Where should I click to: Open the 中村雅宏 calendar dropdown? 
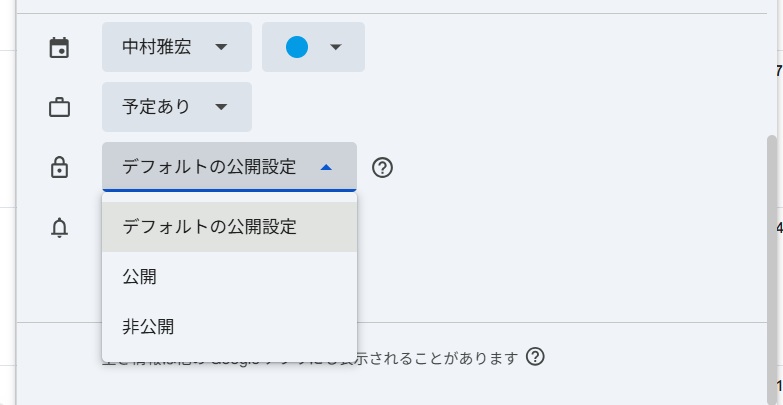(x=175, y=47)
